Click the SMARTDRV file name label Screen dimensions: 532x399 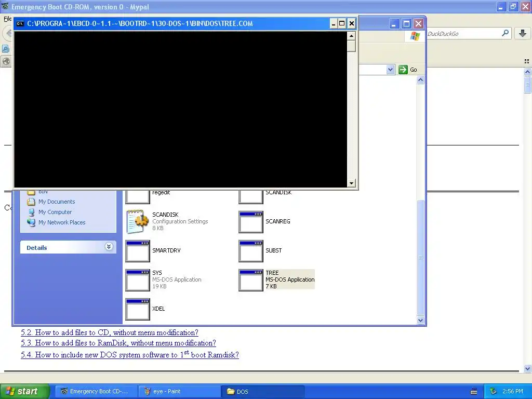click(x=166, y=250)
